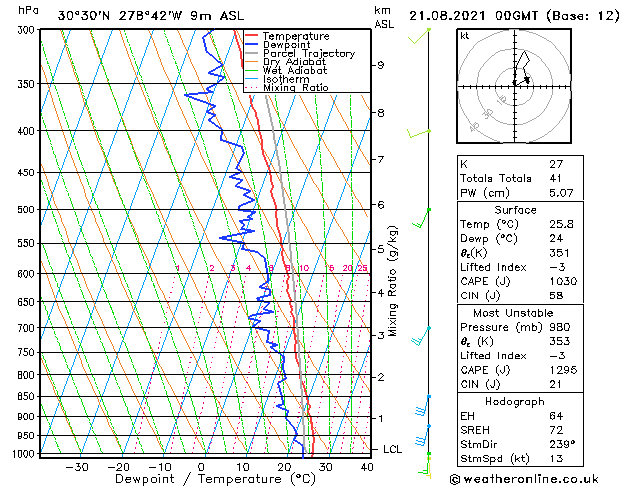Click the Most Unstable section heading
The width and height of the screenshot is (629, 486).
pyautogui.click(x=515, y=312)
